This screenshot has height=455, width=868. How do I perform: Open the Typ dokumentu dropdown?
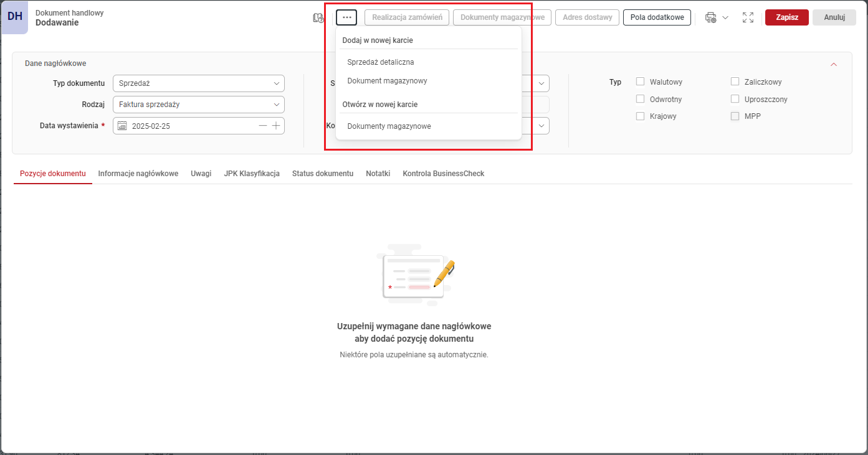click(x=198, y=83)
